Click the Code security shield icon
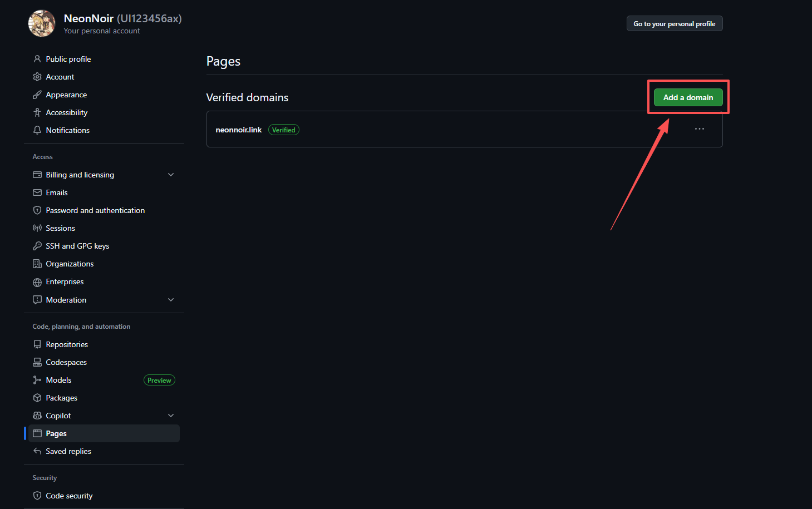The height and width of the screenshot is (509, 812). pos(37,496)
